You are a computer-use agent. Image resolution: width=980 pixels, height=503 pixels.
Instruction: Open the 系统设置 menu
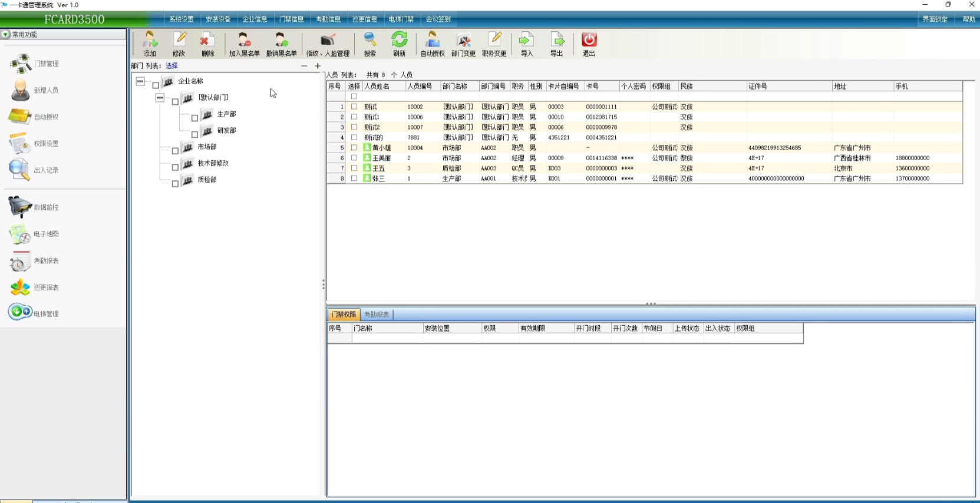182,19
